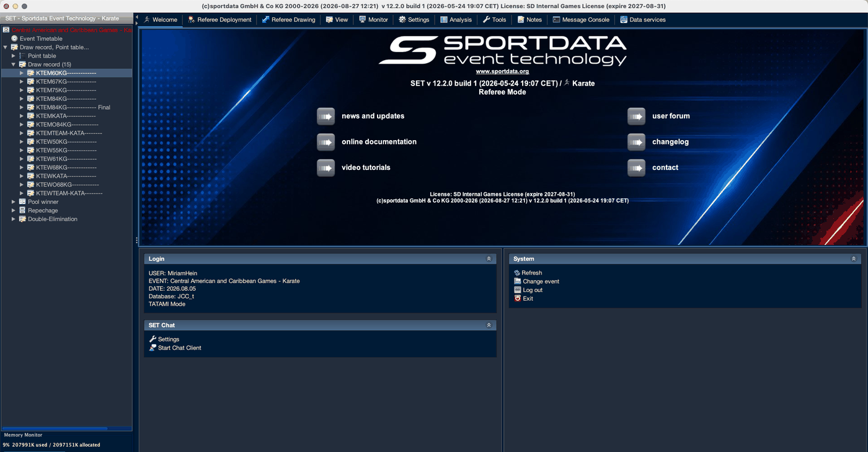Switch to the Welcome tab
The width and height of the screenshot is (868, 452).
click(x=160, y=20)
